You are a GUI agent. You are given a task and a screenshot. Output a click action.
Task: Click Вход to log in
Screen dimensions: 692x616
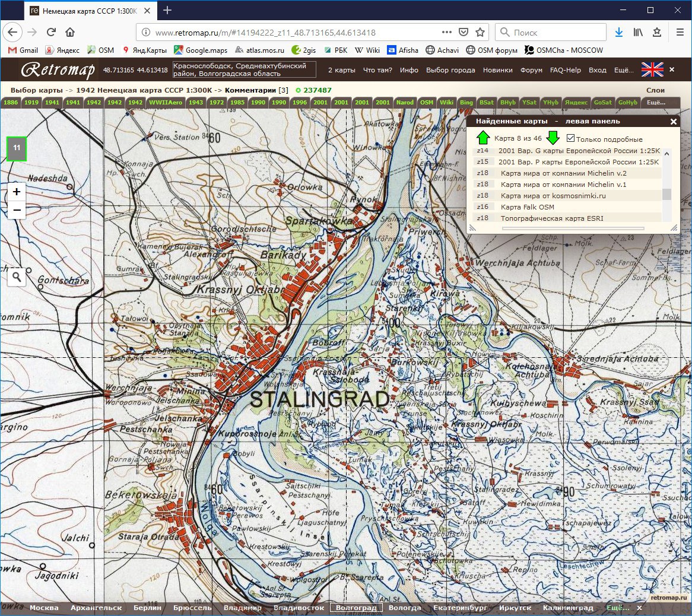[598, 69]
